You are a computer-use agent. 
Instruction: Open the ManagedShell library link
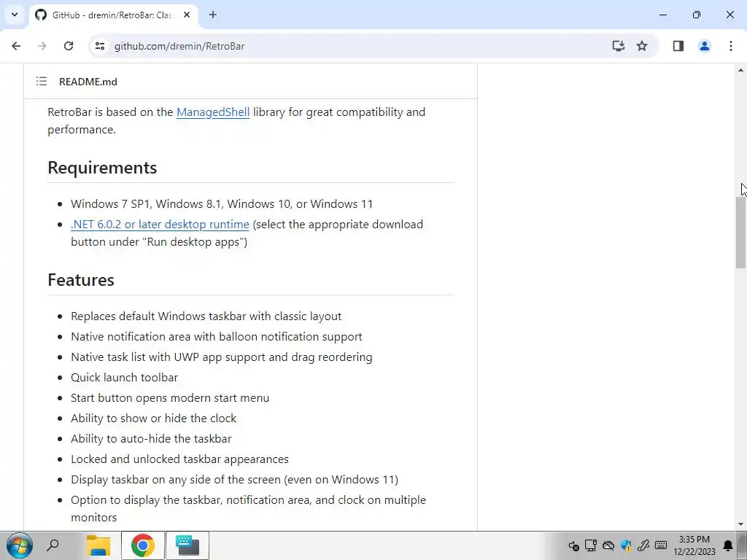pos(213,112)
